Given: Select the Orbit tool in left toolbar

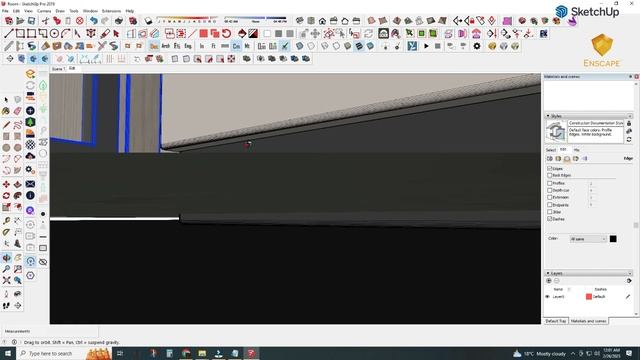Looking at the screenshot, I should [7, 258].
